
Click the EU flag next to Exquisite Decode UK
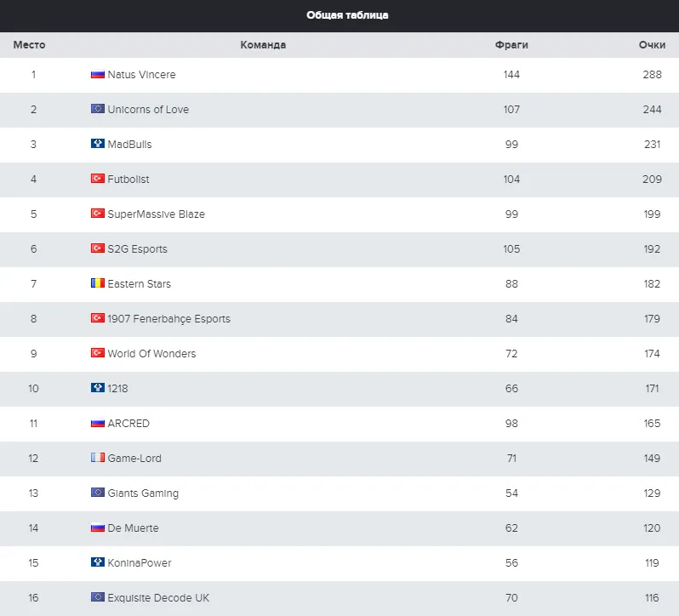pyautogui.click(x=98, y=597)
